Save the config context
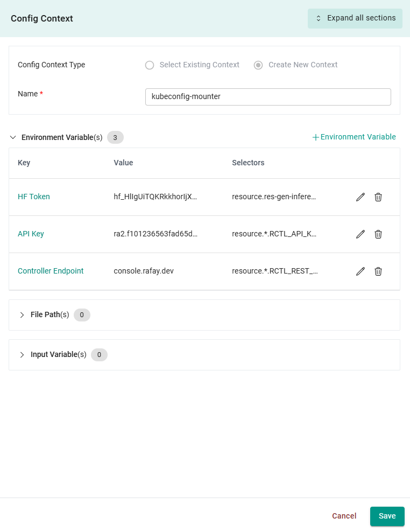The height and width of the screenshot is (532, 410). (x=387, y=516)
